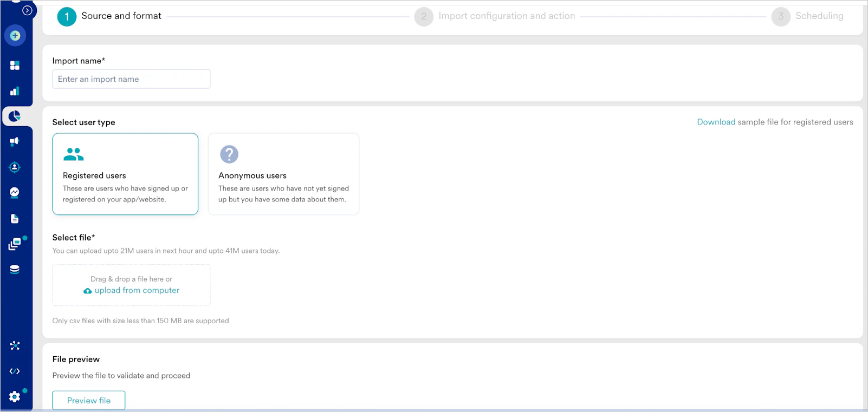This screenshot has height=412, width=868.
Task: Click the 'Import name*' label
Action: (79, 61)
